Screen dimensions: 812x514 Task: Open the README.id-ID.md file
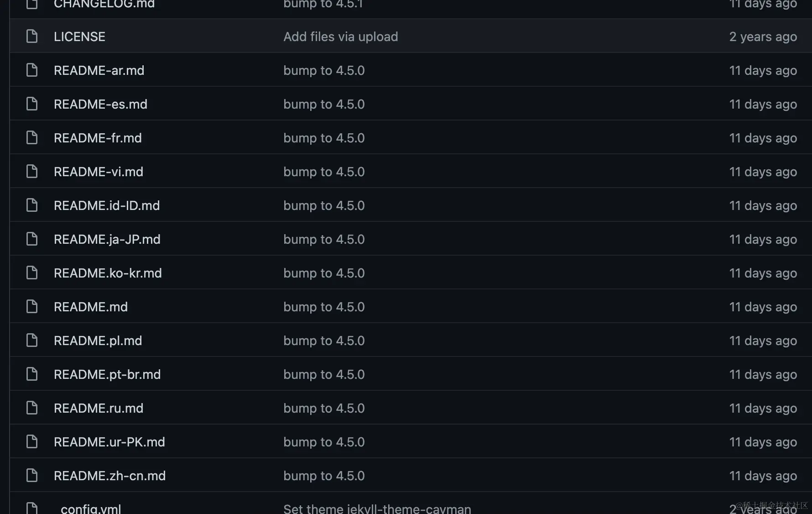coord(107,205)
